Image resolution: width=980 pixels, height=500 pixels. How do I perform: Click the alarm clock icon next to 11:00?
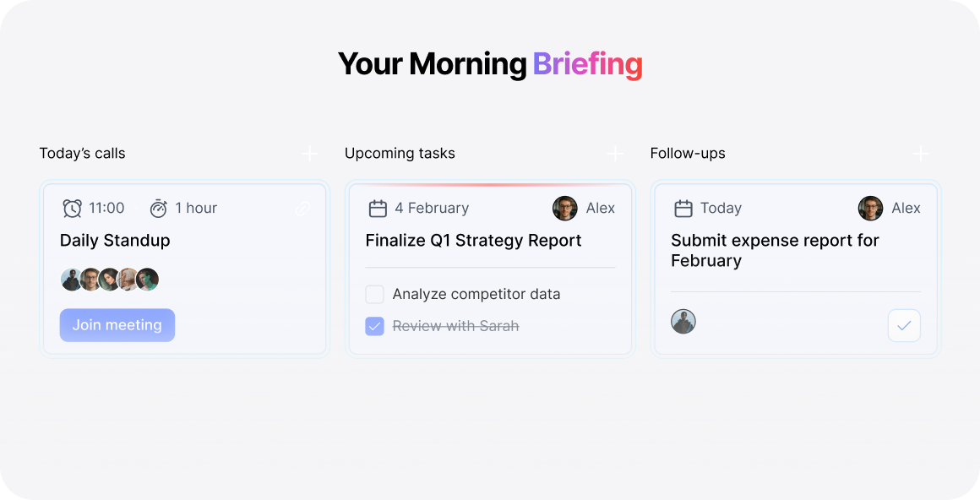pos(73,208)
